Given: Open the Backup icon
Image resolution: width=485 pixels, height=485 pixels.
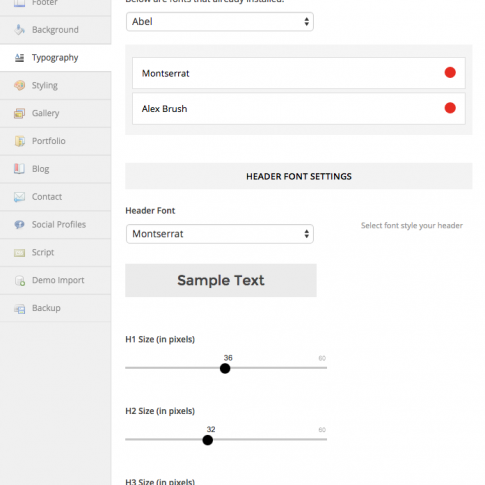Looking at the screenshot, I should (19, 309).
